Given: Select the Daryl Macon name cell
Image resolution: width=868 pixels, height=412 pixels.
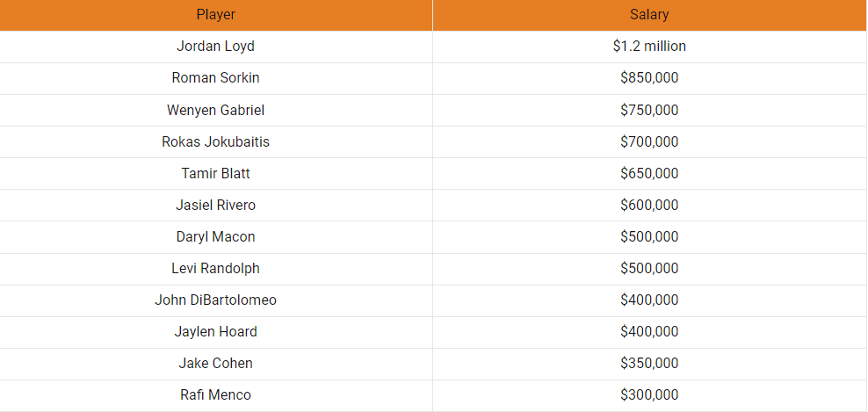Looking at the screenshot, I should 216,237.
